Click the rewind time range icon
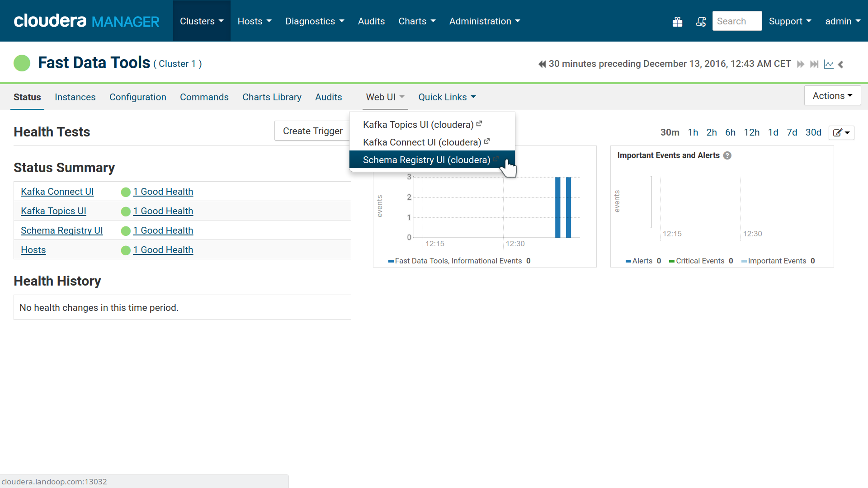The width and height of the screenshot is (868, 488). click(x=542, y=64)
